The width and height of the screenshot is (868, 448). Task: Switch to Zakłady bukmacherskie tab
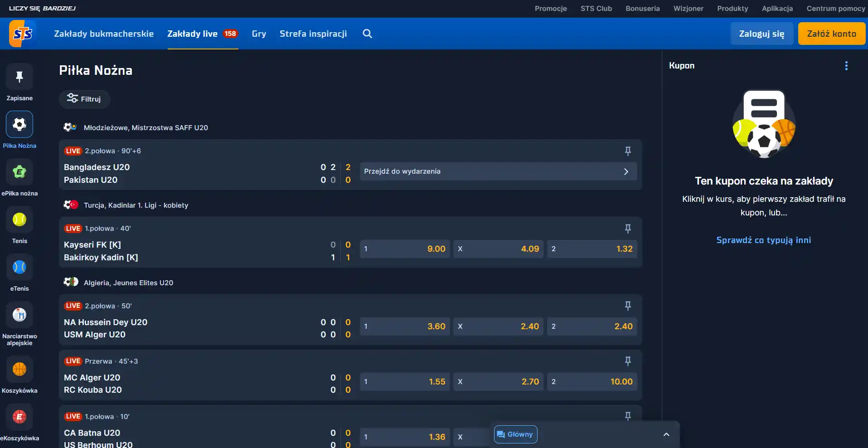(104, 34)
